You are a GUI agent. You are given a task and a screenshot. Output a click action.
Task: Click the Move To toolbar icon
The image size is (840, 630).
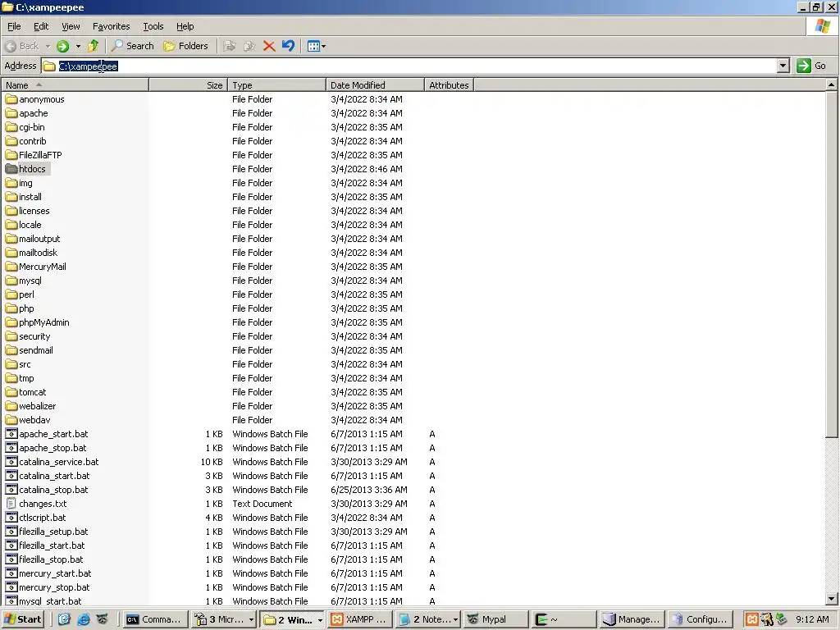click(x=230, y=46)
